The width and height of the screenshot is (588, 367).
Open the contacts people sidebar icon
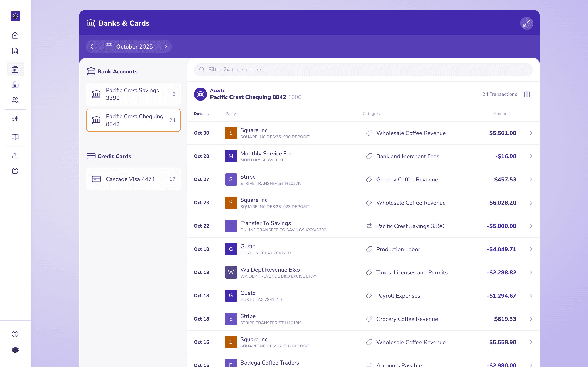click(x=15, y=100)
